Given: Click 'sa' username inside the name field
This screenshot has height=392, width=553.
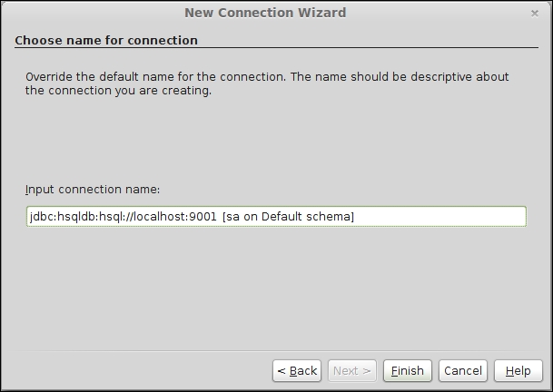Looking at the screenshot, I should coord(232,217).
